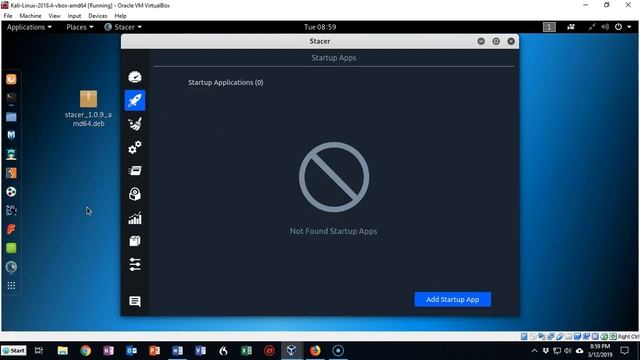Image resolution: width=640 pixels, height=360 pixels.
Task: Open the Applications menu in Kali top bar
Action: (29, 27)
